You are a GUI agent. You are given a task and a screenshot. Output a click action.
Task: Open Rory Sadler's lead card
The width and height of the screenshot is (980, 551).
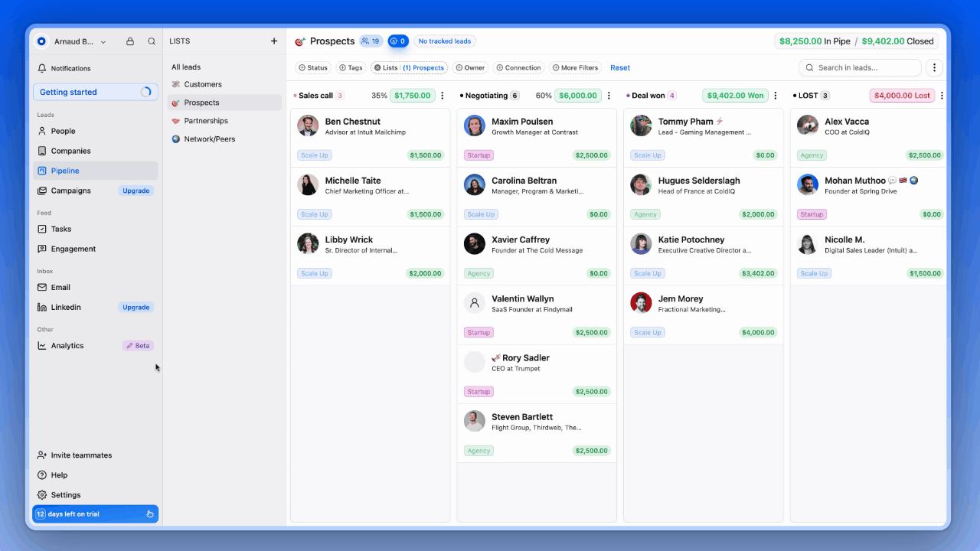click(537, 374)
